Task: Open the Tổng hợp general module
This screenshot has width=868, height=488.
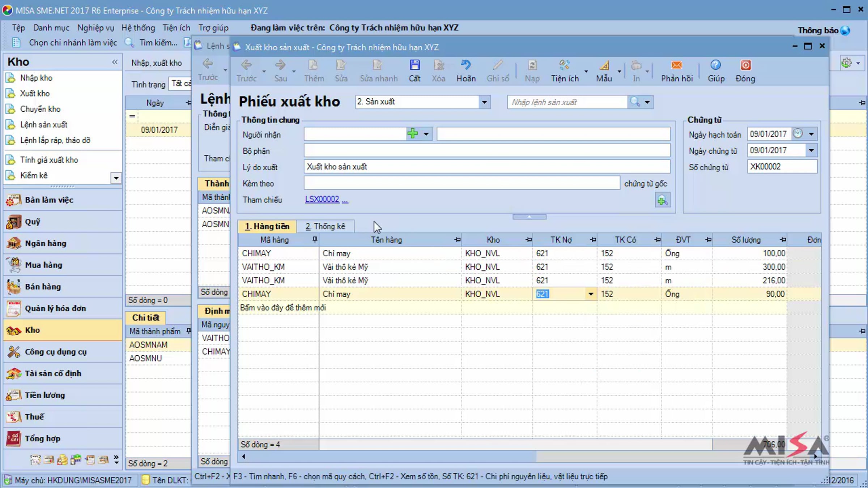Action: coord(63,438)
